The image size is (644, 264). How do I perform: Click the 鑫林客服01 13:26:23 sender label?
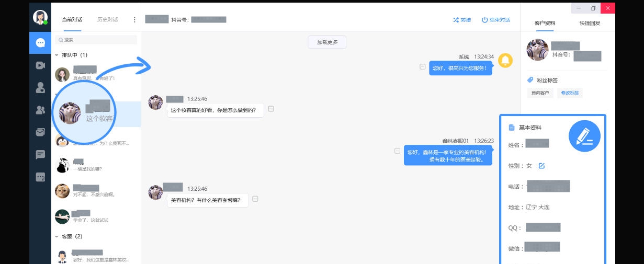click(x=468, y=141)
